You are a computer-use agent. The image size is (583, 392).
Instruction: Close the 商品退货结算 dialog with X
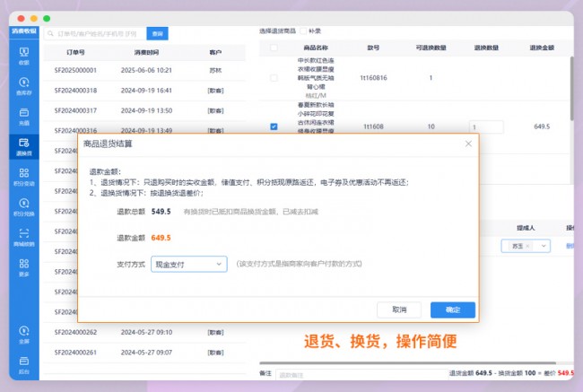pyautogui.click(x=468, y=144)
